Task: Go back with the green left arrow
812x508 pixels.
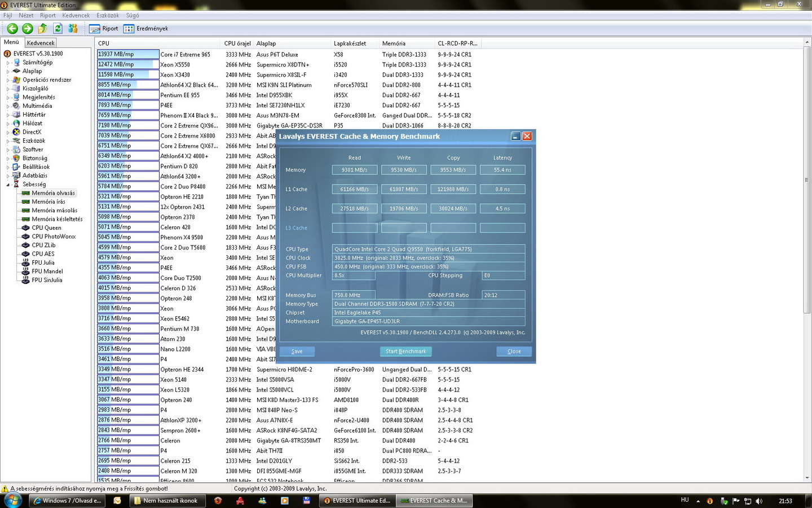Action: point(12,29)
